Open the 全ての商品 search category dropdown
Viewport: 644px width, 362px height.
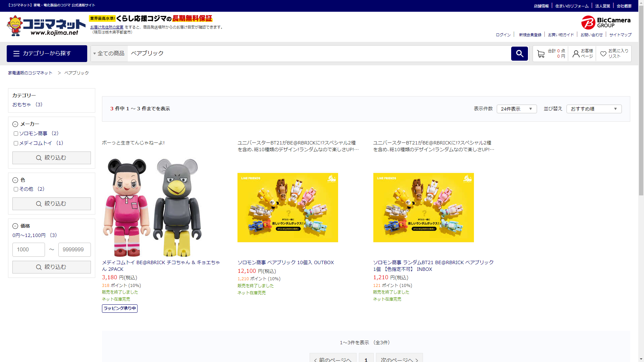[x=109, y=54]
